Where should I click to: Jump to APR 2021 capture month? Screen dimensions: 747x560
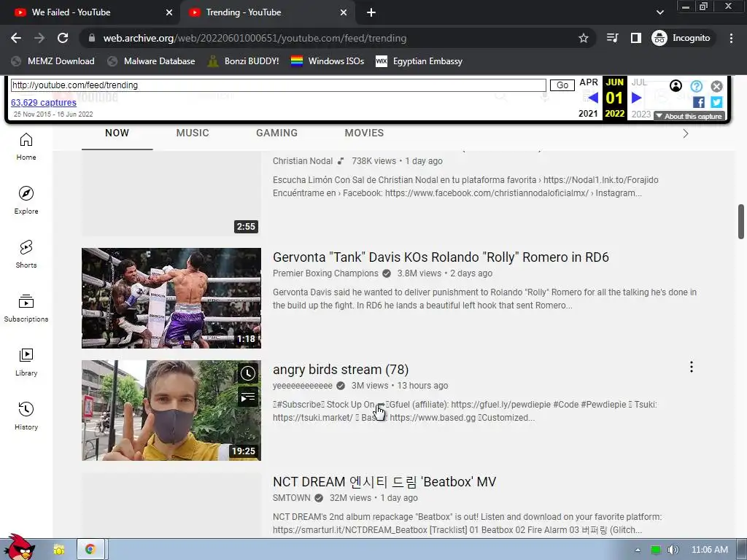(x=589, y=82)
